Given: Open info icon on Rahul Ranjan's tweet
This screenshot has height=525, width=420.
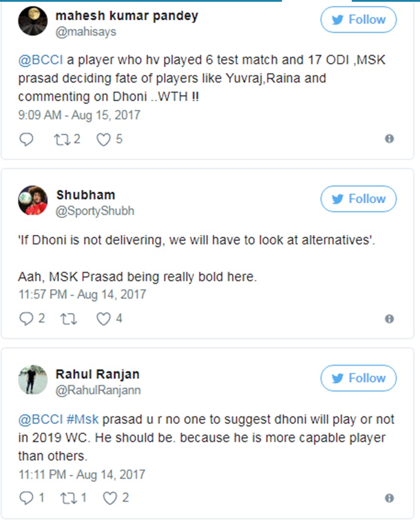Looking at the screenshot, I should [389, 498].
